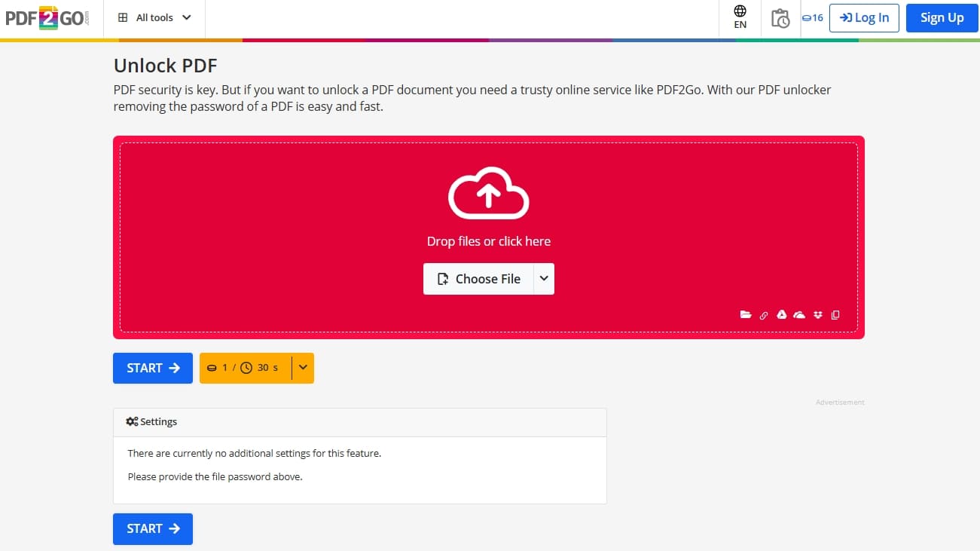Click the orange credits and 30 s indicator
The image size is (980, 551).
[x=245, y=368]
